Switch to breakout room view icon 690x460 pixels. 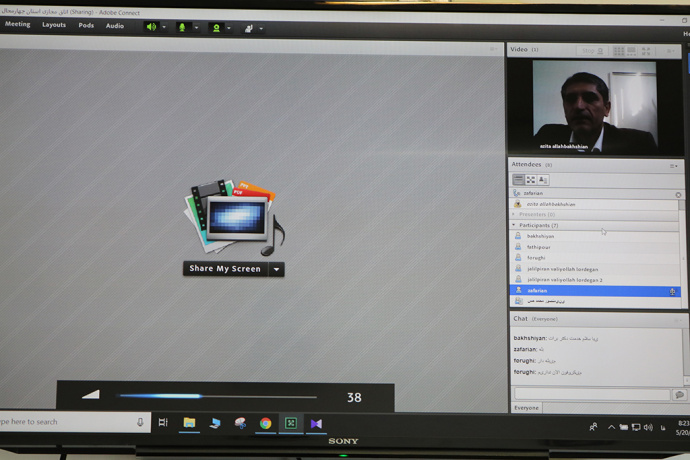pos(530,180)
